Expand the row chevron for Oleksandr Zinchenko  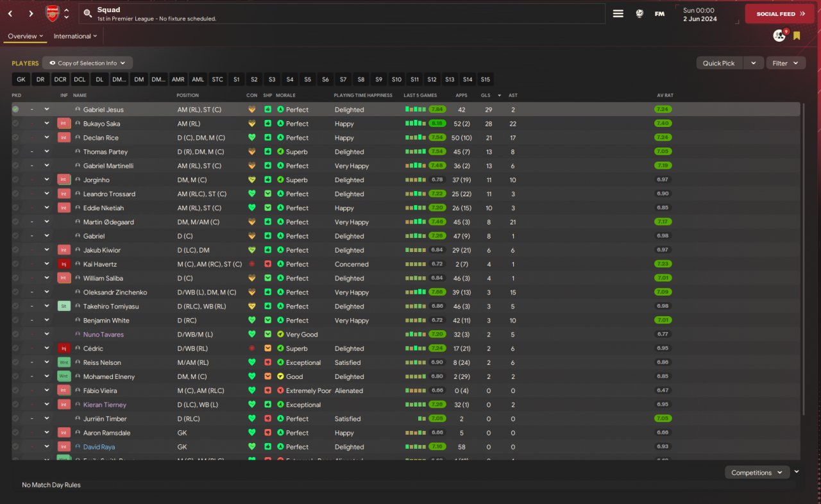click(x=47, y=292)
